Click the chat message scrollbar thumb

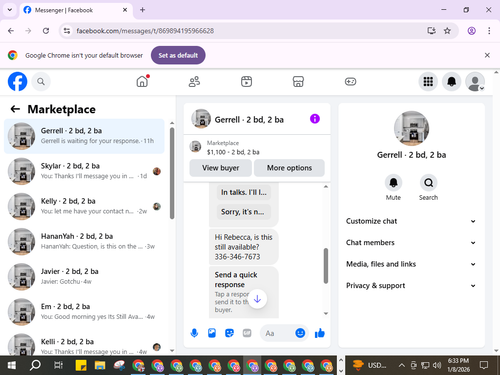click(x=326, y=266)
